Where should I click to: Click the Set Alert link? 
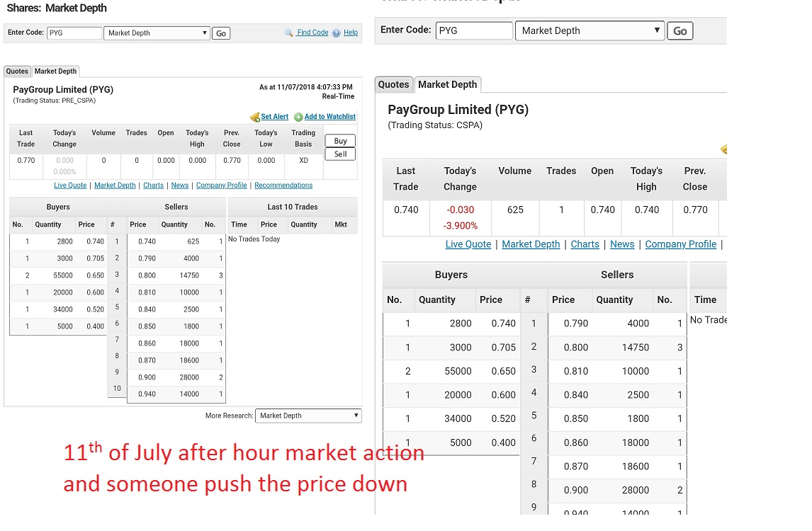[274, 116]
